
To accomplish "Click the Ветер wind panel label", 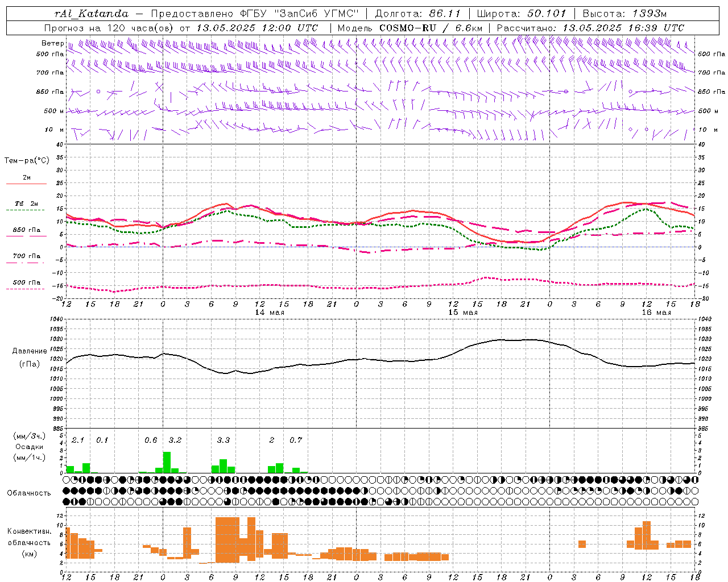I will coord(52,43).
